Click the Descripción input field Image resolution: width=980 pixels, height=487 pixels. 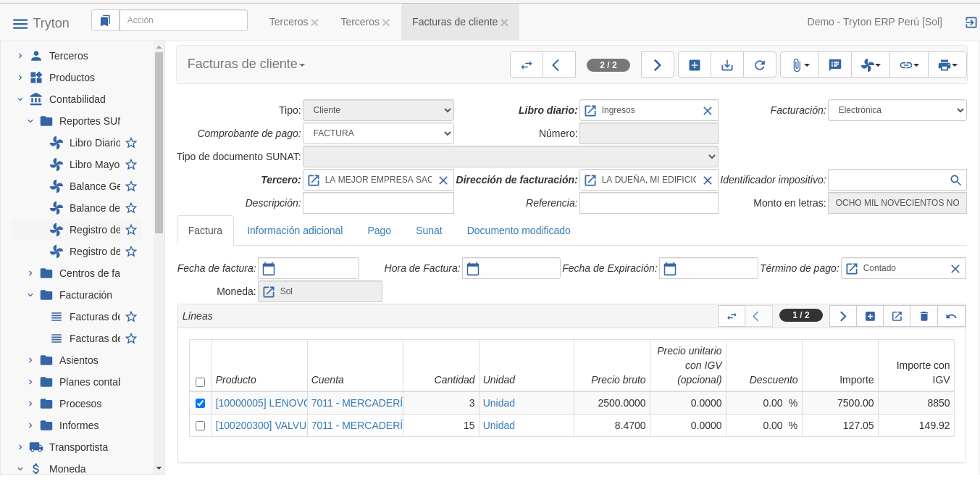(378, 203)
